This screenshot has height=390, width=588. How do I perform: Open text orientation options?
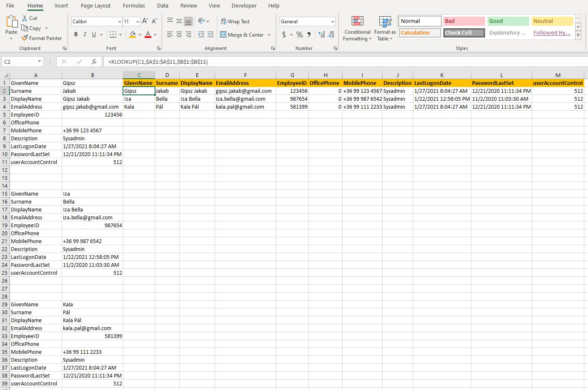coord(203,21)
